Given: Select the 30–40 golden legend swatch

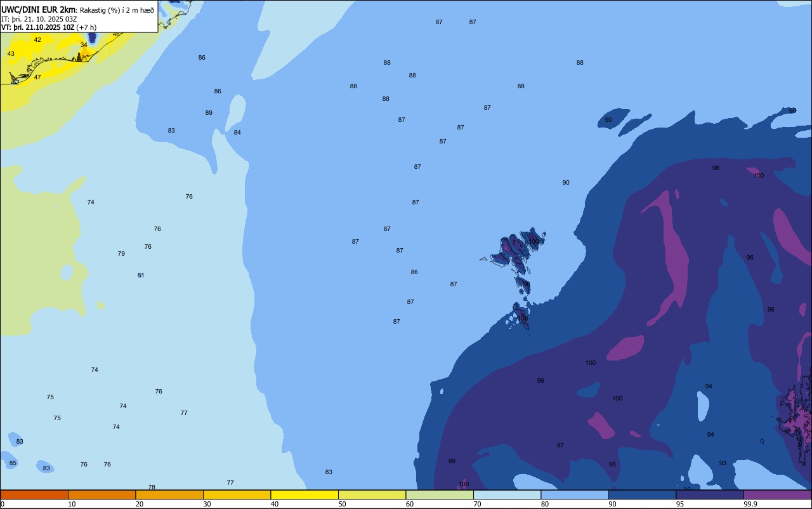Looking at the screenshot, I should [237, 494].
